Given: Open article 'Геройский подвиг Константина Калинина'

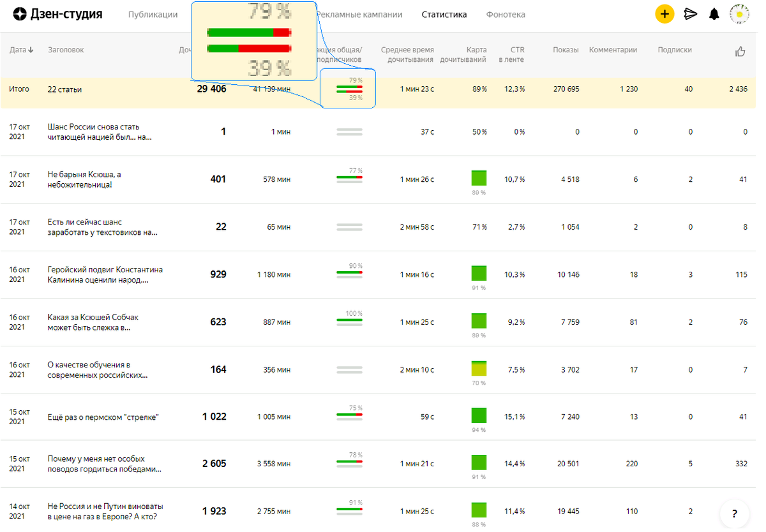Looking at the screenshot, I should pyautogui.click(x=105, y=274).
